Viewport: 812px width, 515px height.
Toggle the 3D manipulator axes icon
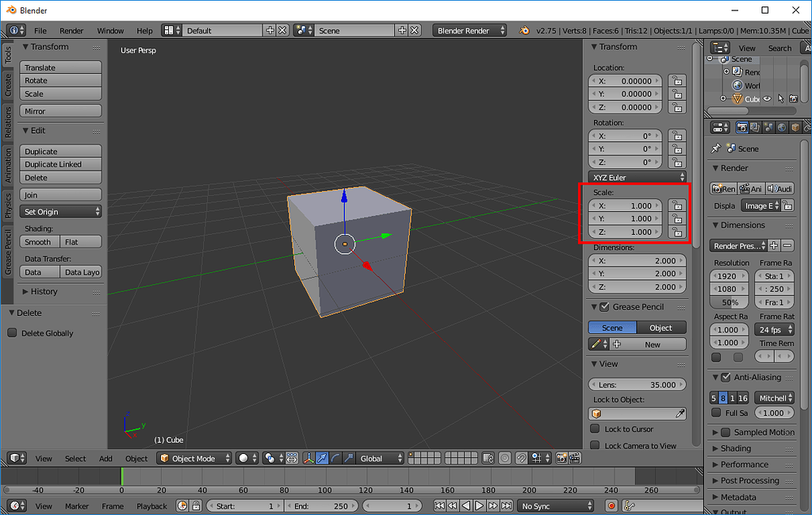click(308, 459)
